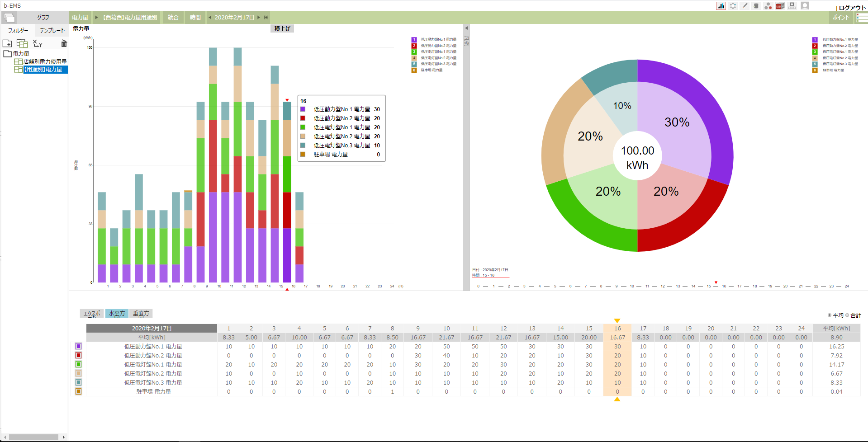
Task: Open the 時間 time unit dropdown
Action: pos(195,18)
